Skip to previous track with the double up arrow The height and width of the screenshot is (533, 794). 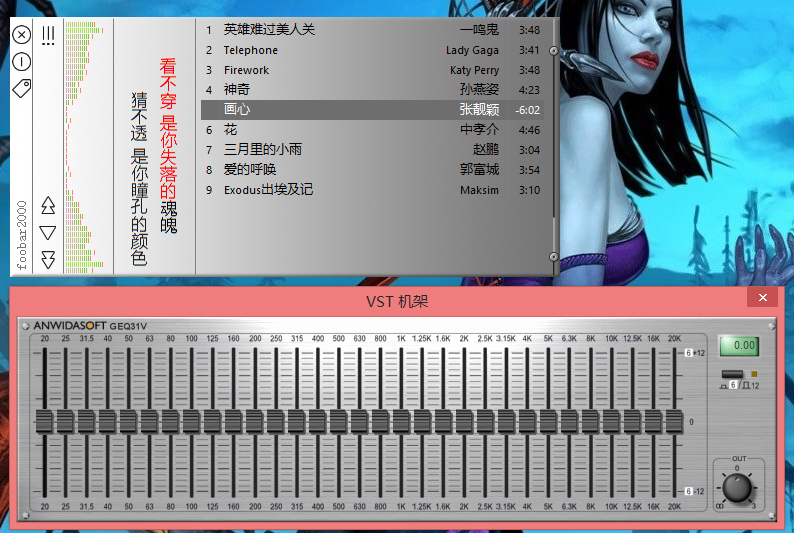pyautogui.click(x=48, y=205)
